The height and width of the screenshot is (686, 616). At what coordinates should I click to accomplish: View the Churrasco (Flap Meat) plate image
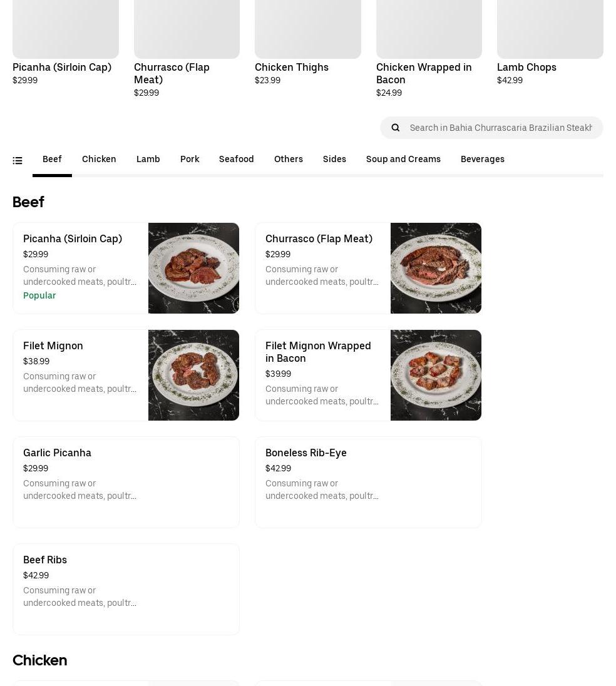coord(436,268)
